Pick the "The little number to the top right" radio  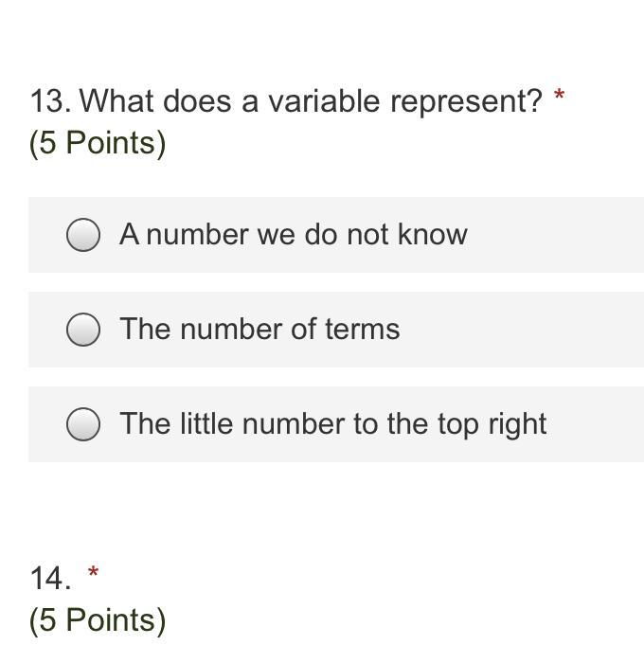pos(83,424)
